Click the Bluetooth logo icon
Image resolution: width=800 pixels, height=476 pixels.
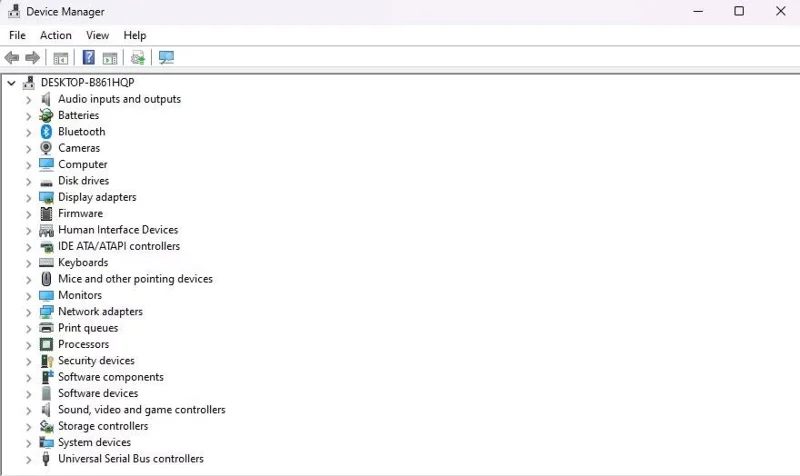tap(46, 132)
